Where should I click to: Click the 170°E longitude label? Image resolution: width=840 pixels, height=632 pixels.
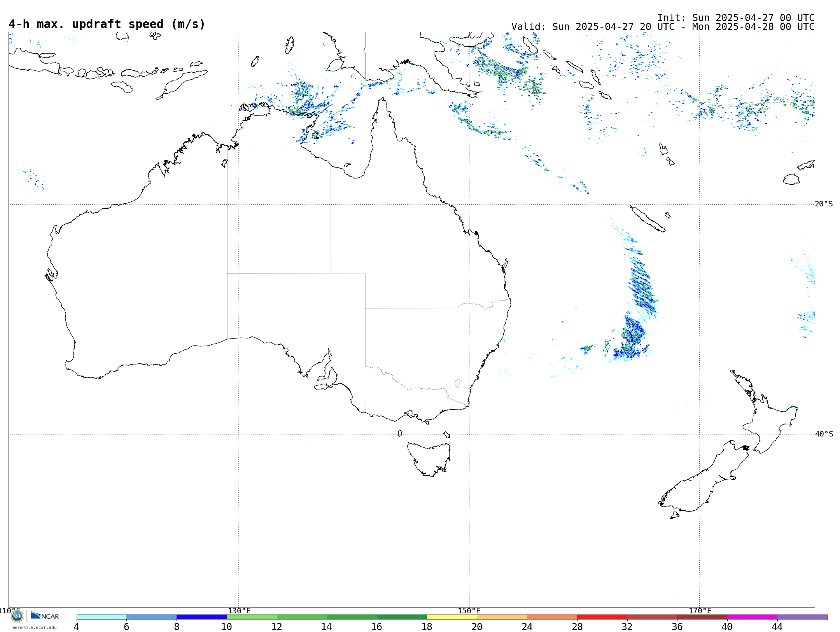700,611
